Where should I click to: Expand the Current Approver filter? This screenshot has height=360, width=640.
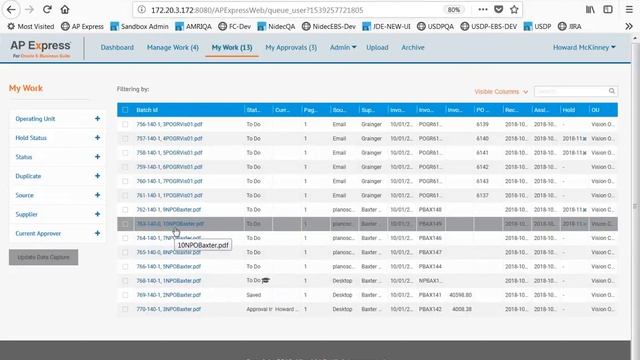(x=97, y=233)
